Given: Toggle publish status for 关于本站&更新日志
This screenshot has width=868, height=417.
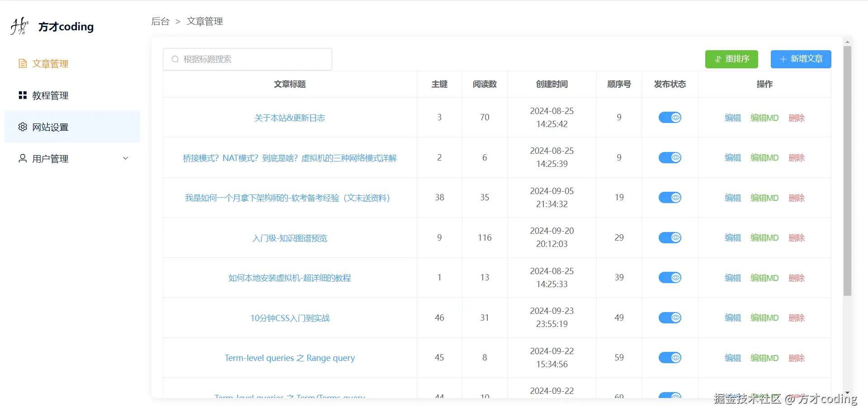Looking at the screenshot, I should click(670, 118).
